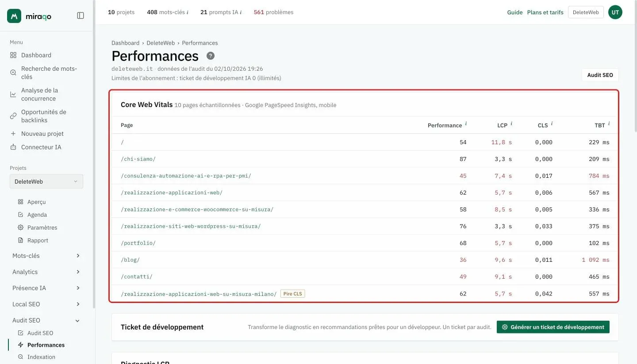637x364 pixels.
Task: Open the /chi-siamo/ page link
Action: pos(138,159)
